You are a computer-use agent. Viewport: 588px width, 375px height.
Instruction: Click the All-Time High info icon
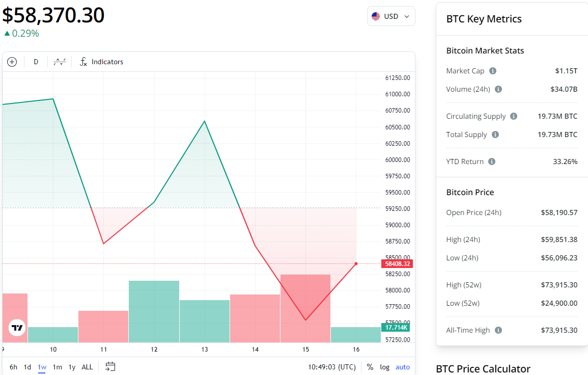point(498,330)
